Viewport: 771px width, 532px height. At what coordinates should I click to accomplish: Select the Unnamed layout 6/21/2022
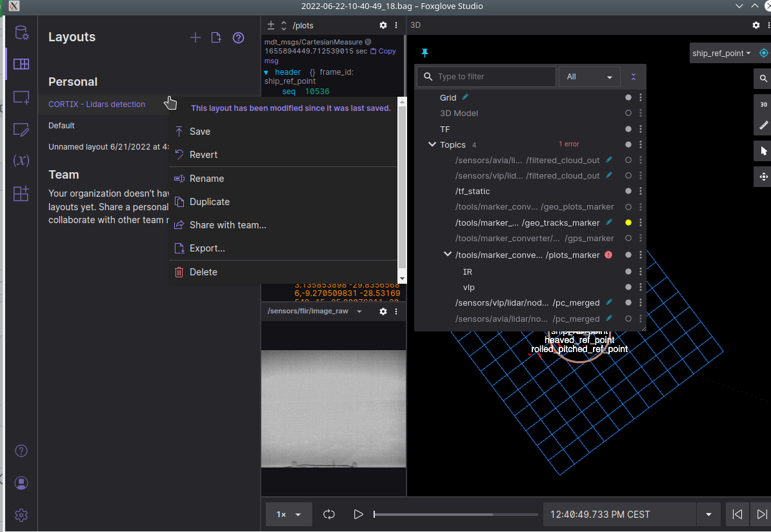click(108, 146)
